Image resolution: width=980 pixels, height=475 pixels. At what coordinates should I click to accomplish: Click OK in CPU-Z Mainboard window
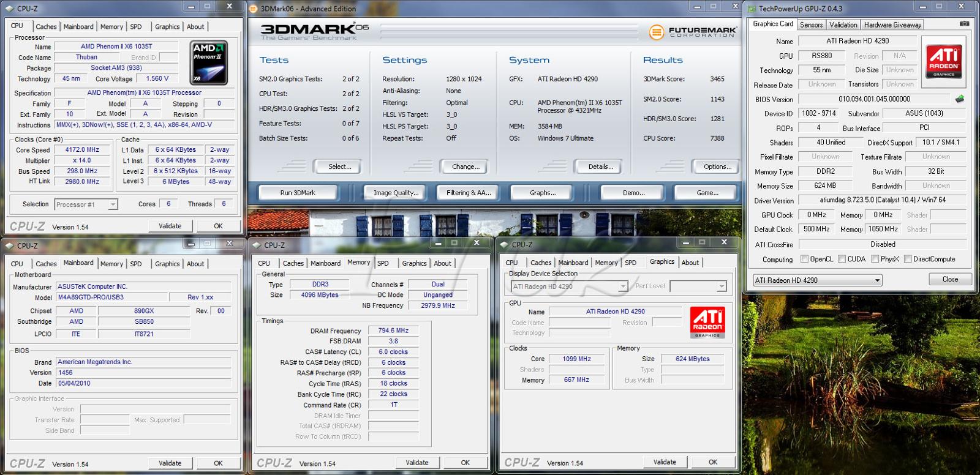coord(218,463)
